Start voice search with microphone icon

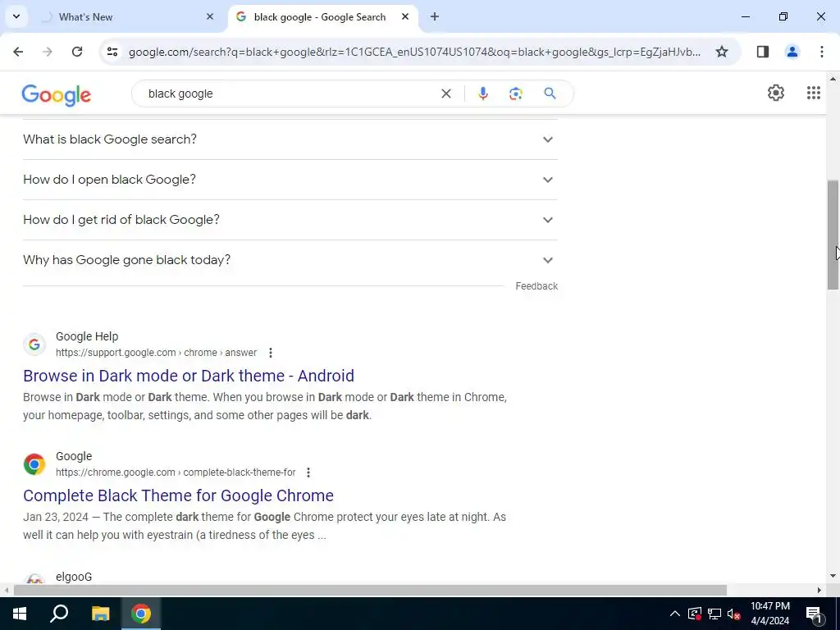[x=482, y=94]
